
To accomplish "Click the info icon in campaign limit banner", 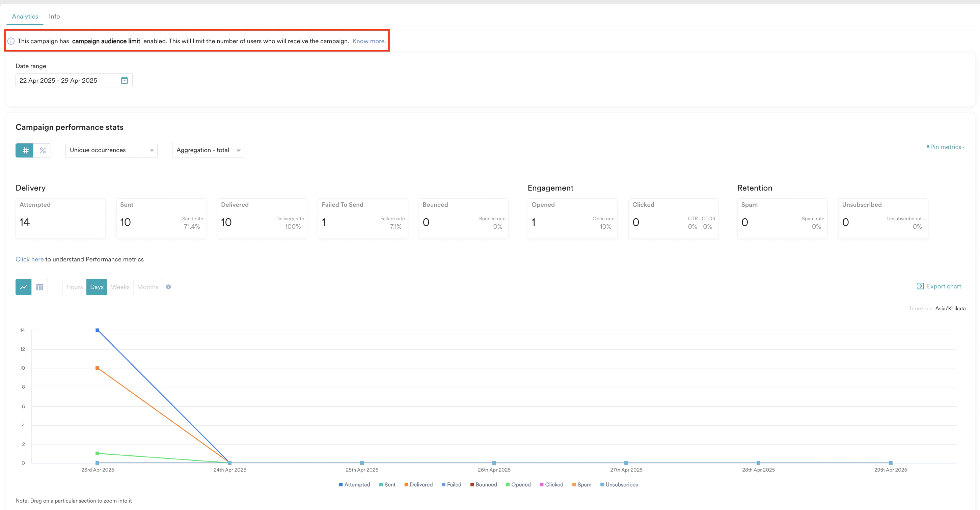I will click(11, 41).
